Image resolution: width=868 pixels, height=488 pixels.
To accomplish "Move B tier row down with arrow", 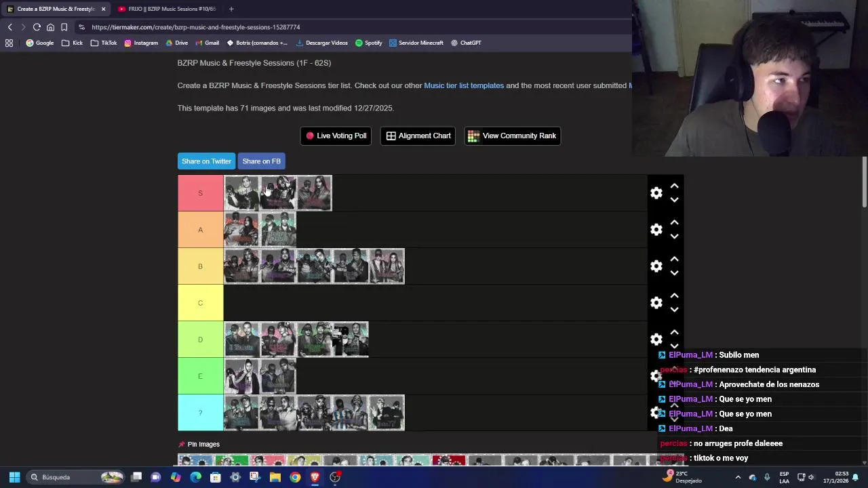I will pos(674,273).
